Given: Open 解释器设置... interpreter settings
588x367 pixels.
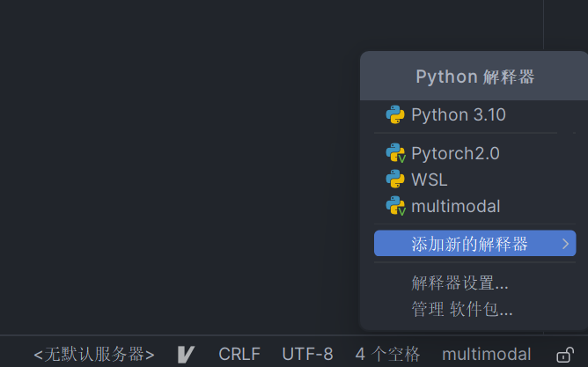Looking at the screenshot, I should (x=474, y=283).
